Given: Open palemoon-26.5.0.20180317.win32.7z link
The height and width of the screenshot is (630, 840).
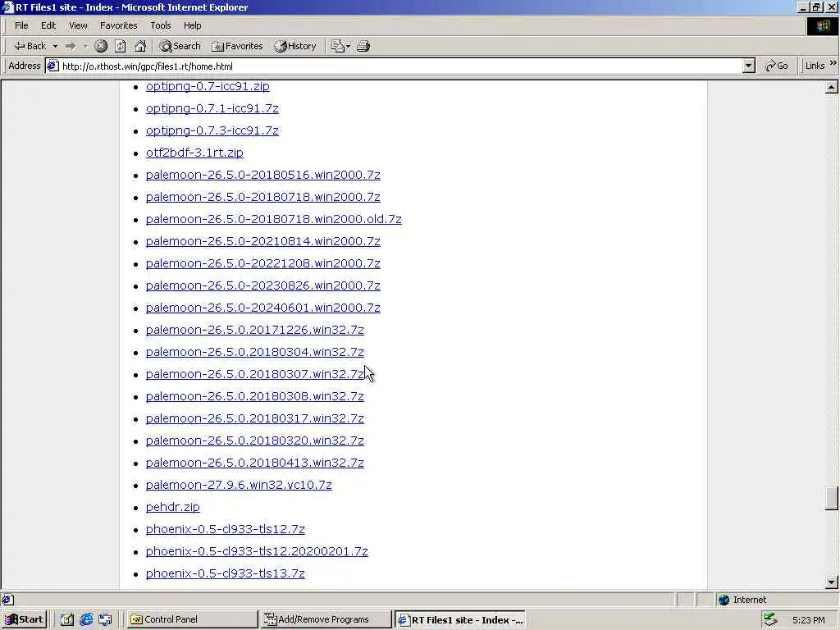Looking at the screenshot, I should tap(255, 418).
